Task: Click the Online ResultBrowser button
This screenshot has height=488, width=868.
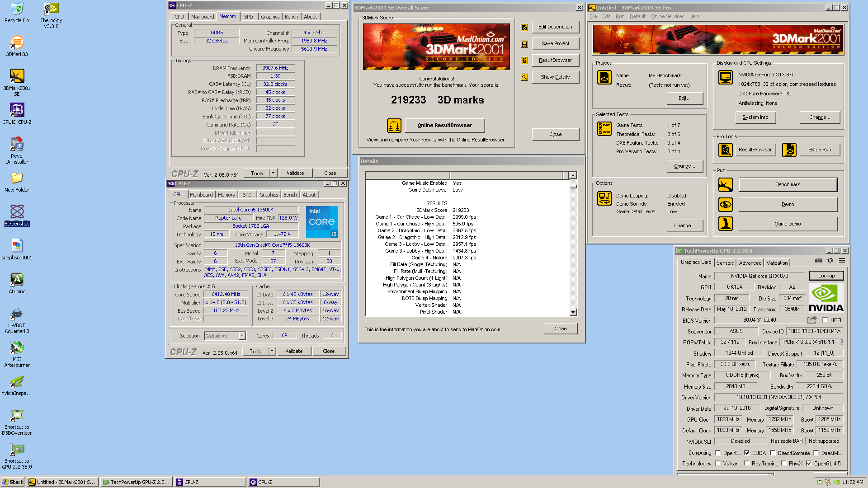Action: tap(444, 126)
